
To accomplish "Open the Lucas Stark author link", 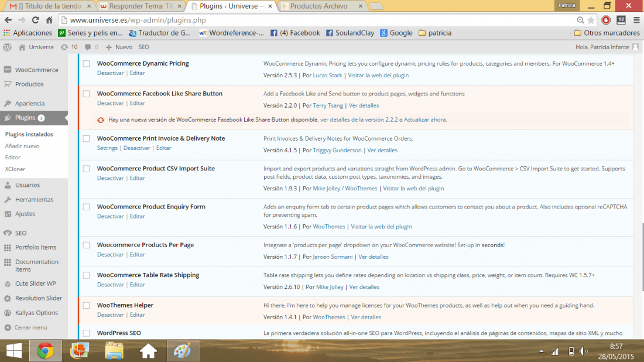I will [x=327, y=75].
